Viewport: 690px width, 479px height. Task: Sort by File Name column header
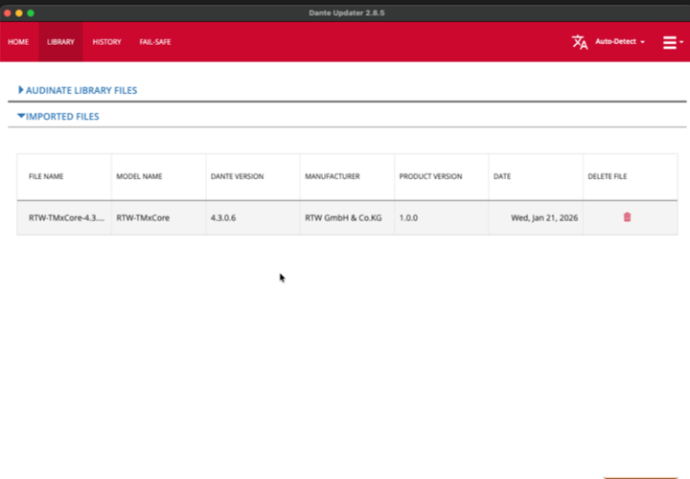pos(46,176)
